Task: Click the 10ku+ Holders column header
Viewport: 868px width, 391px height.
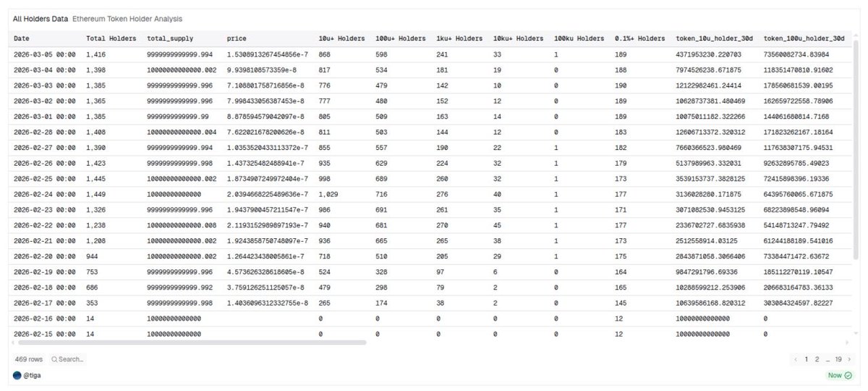Action: 519,38
